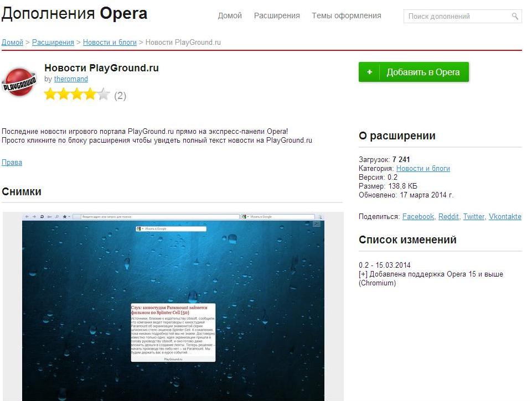Share the extension on Facebook
This screenshot has width=532, height=401.
[418, 217]
